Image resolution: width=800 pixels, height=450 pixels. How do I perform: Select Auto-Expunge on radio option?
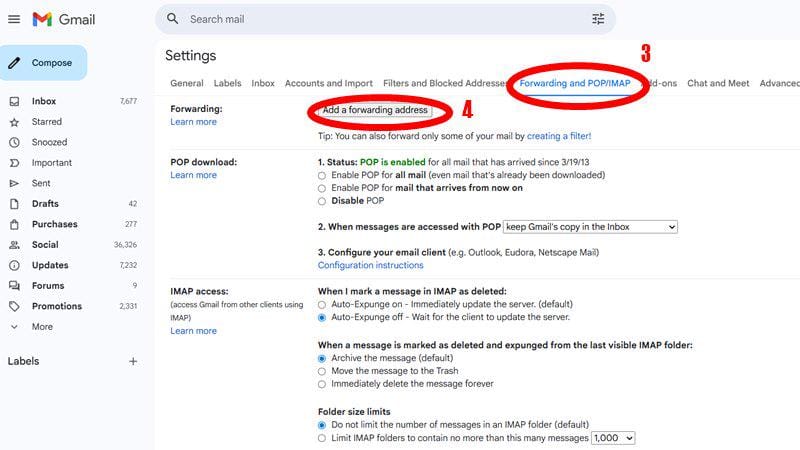point(321,305)
